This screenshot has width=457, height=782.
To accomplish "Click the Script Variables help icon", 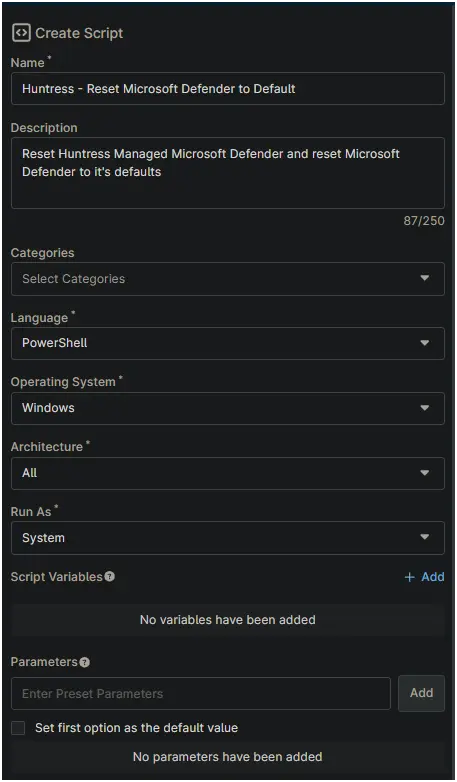I will [x=110, y=577].
